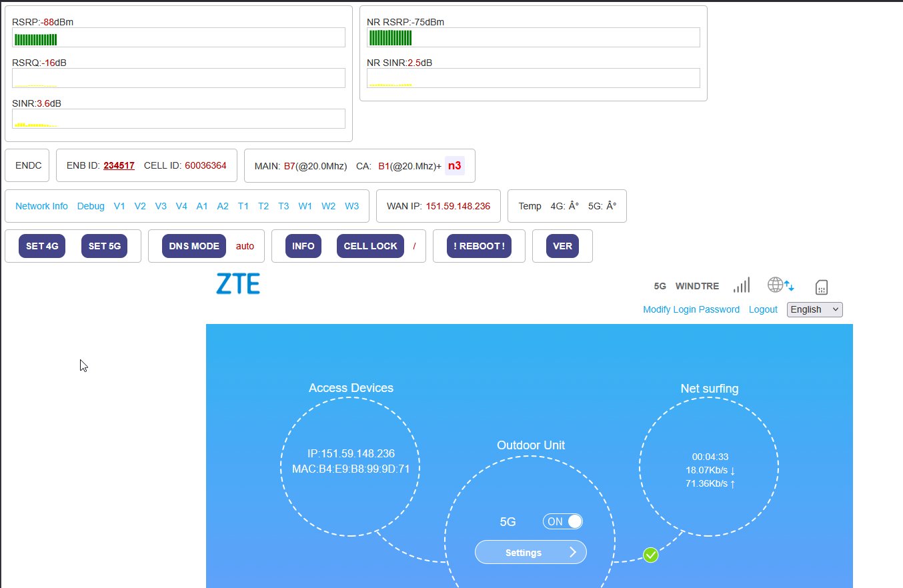The image size is (903, 588).
Task: Click the DNS mode 'auto' value
Action: coord(245,246)
